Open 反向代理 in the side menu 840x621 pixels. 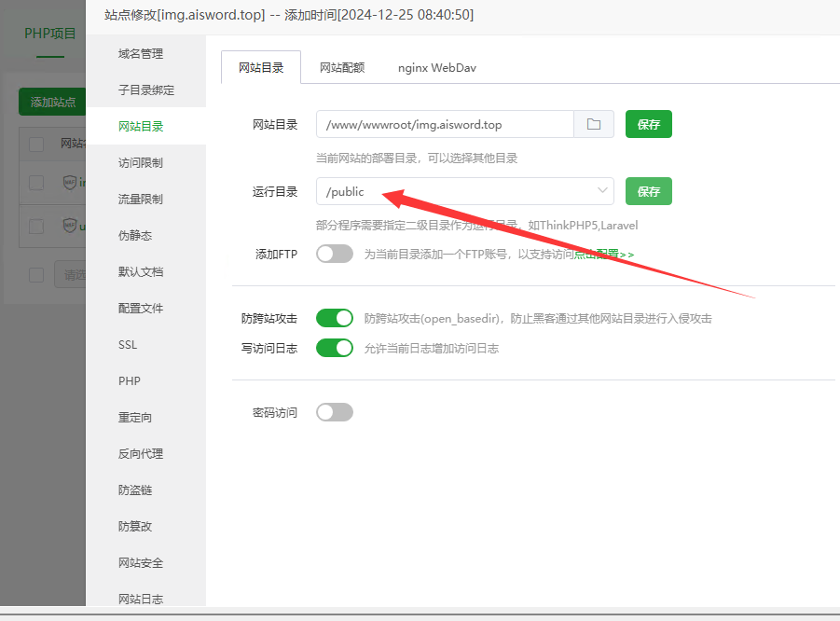point(141,454)
